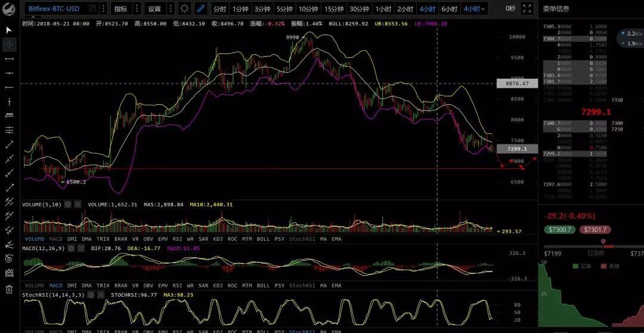Select SAR in the MACD panel indicator row

click(x=203, y=285)
